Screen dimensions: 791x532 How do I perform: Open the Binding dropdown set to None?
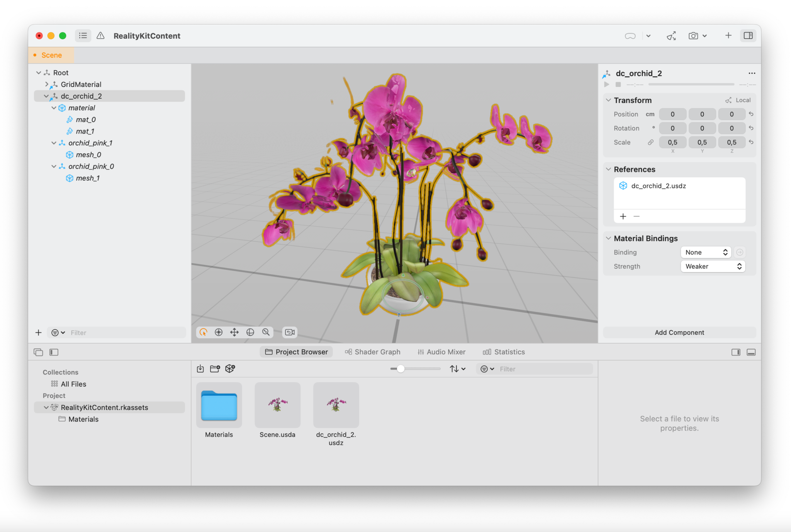click(706, 252)
